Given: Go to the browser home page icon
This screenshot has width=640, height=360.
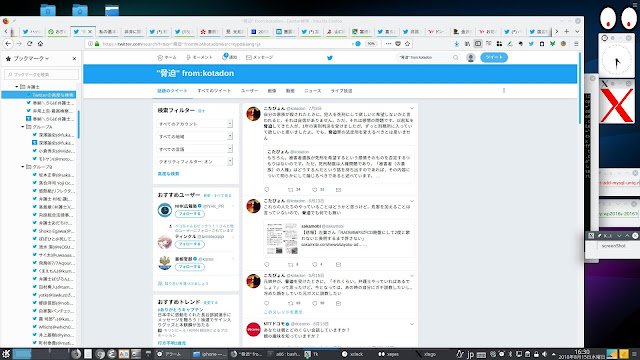Looking at the screenshot, I should pyautogui.click(x=40, y=44).
